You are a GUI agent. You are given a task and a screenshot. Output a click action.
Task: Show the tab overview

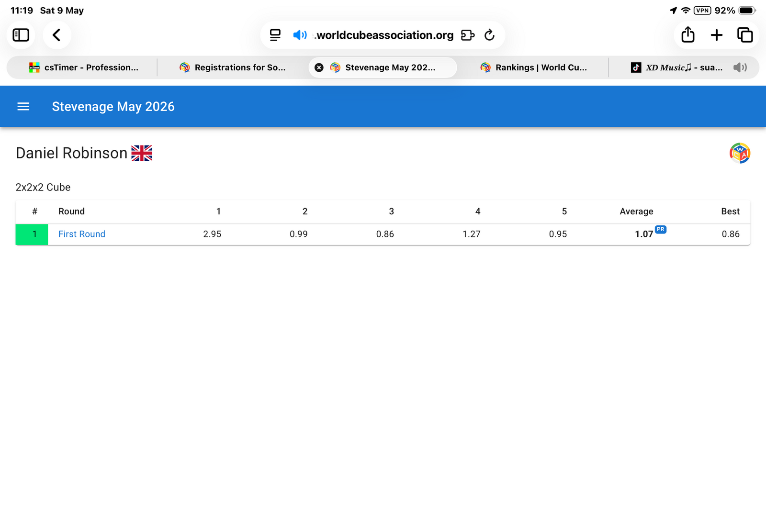745,35
